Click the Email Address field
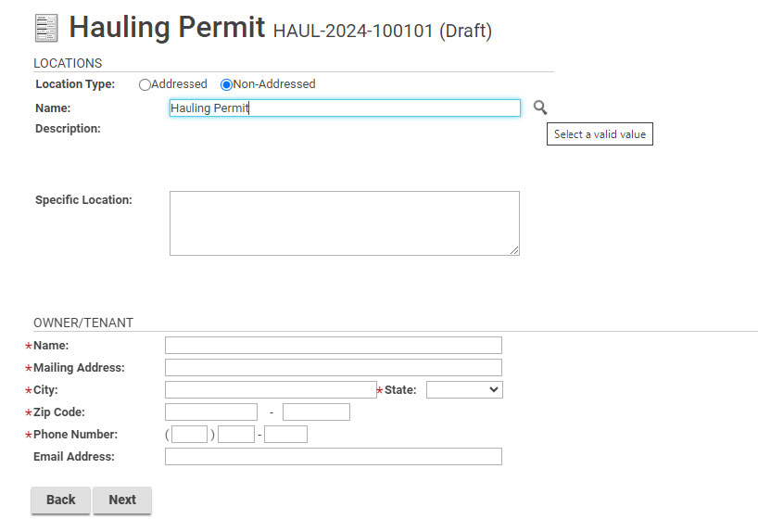 tap(334, 457)
